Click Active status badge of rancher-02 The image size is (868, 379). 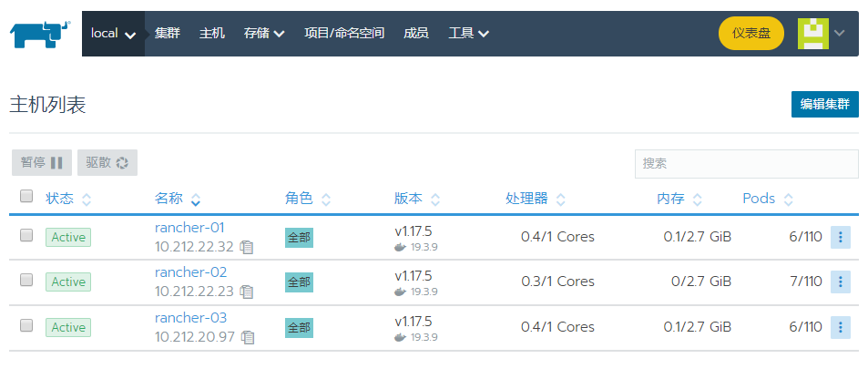tap(68, 282)
